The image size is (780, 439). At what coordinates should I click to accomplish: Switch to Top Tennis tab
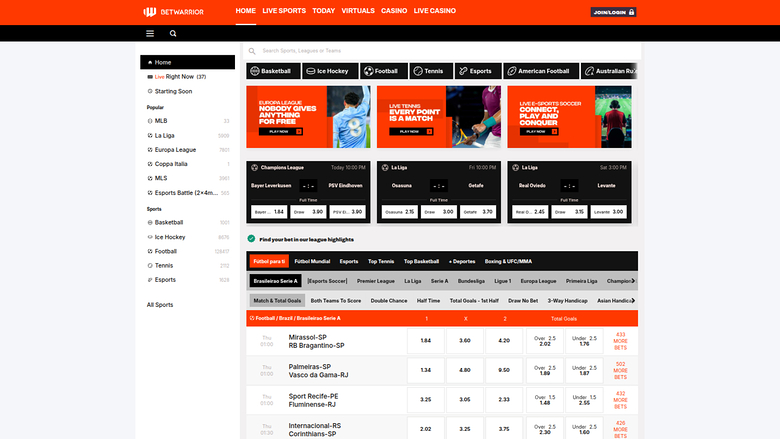click(381, 261)
